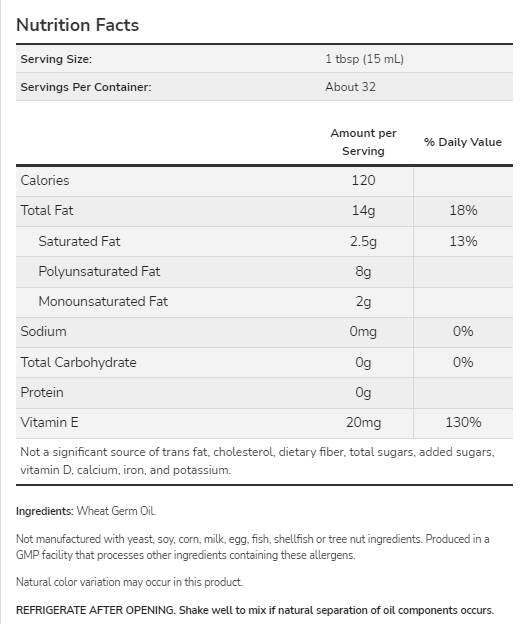Click the Ingredients: Wheat Germ Oil text

pyautogui.click(x=86, y=511)
